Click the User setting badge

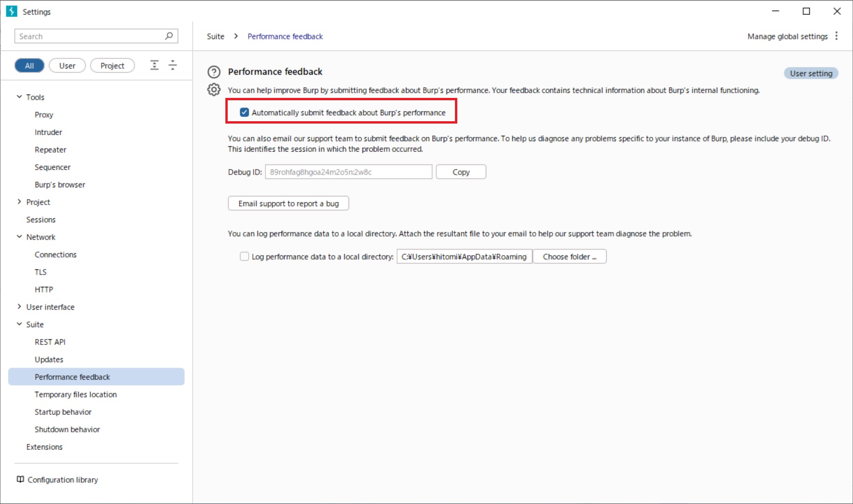pyautogui.click(x=811, y=73)
